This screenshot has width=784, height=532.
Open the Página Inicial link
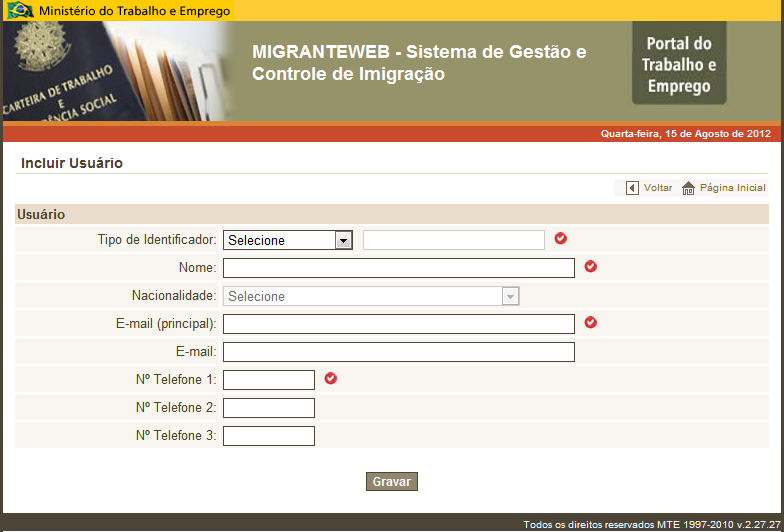coord(732,188)
